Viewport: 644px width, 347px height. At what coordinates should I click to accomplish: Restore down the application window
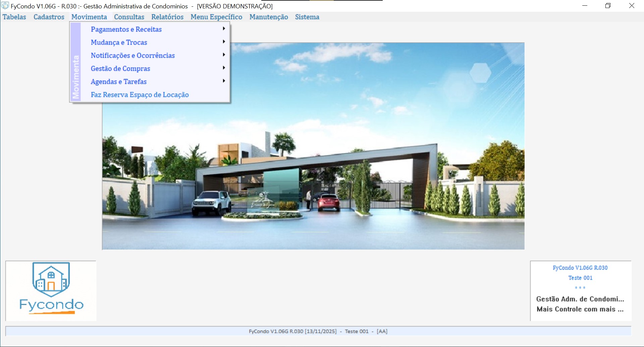[608, 6]
